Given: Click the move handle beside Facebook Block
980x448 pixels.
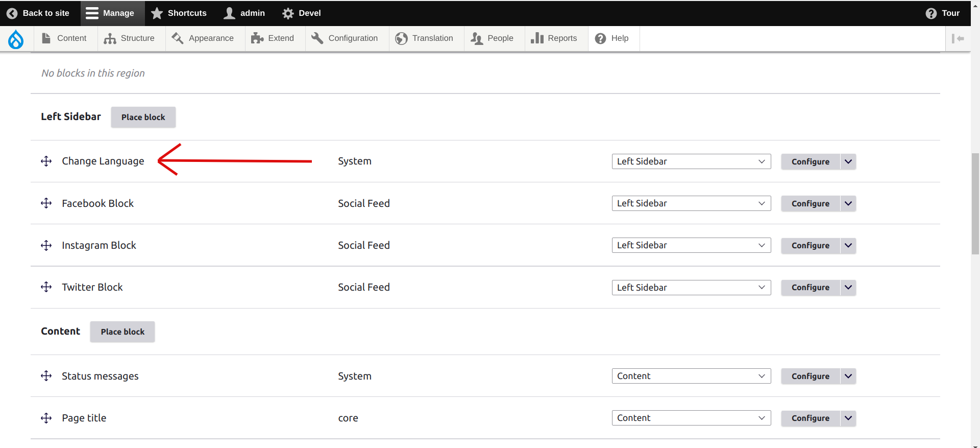Looking at the screenshot, I should click(46, 203).
